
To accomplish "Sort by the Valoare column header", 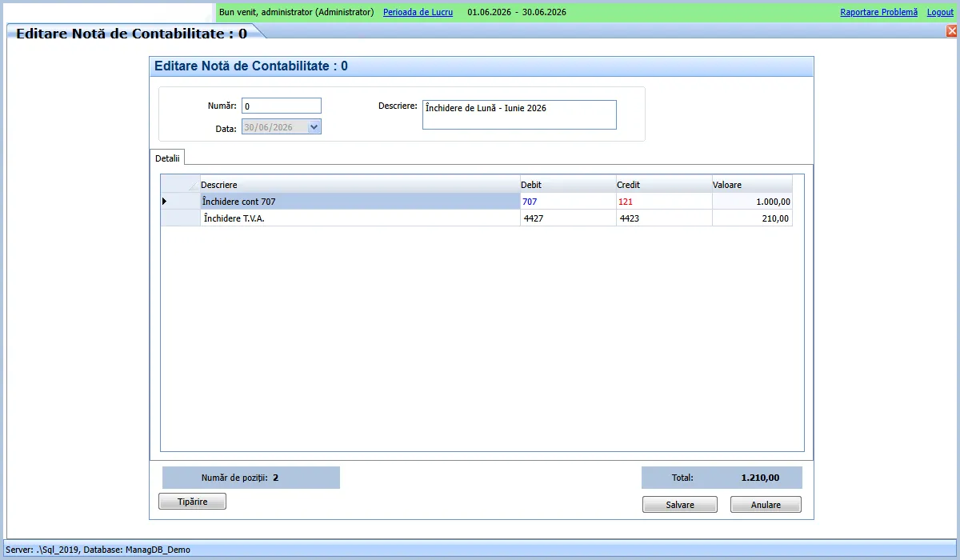I will coord(752,185).
